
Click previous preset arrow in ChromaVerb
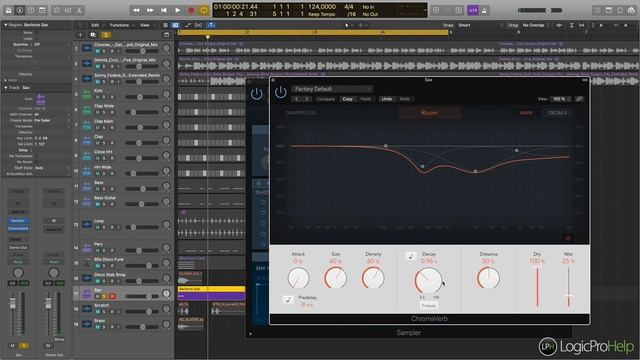tap(297, 99)
